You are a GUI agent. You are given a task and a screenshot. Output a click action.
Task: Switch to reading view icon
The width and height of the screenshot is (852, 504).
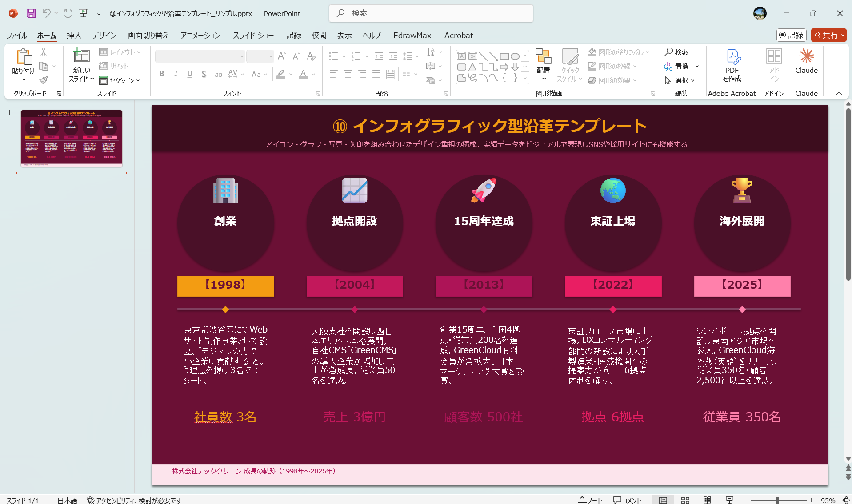pos(707,500)
